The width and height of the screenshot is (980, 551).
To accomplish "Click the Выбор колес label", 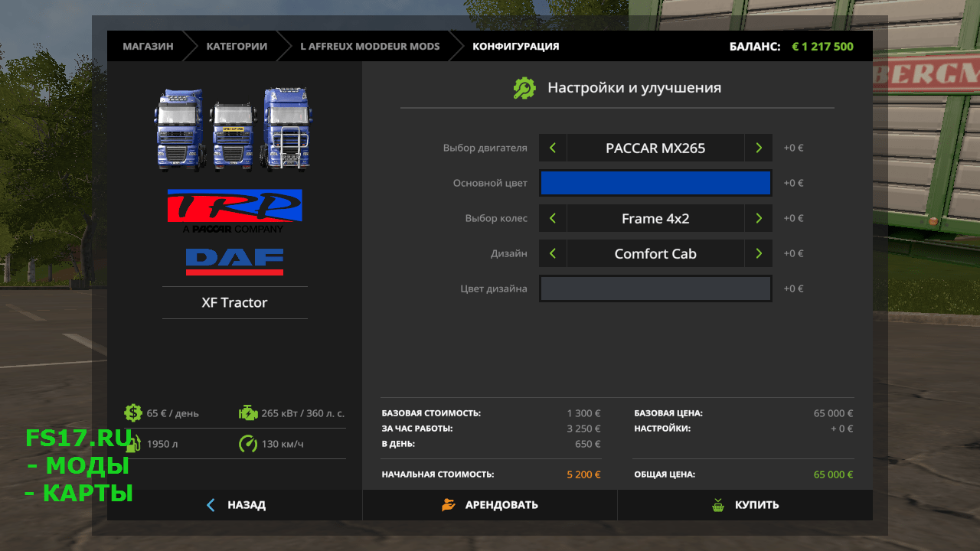I will [x=496, y=218].
